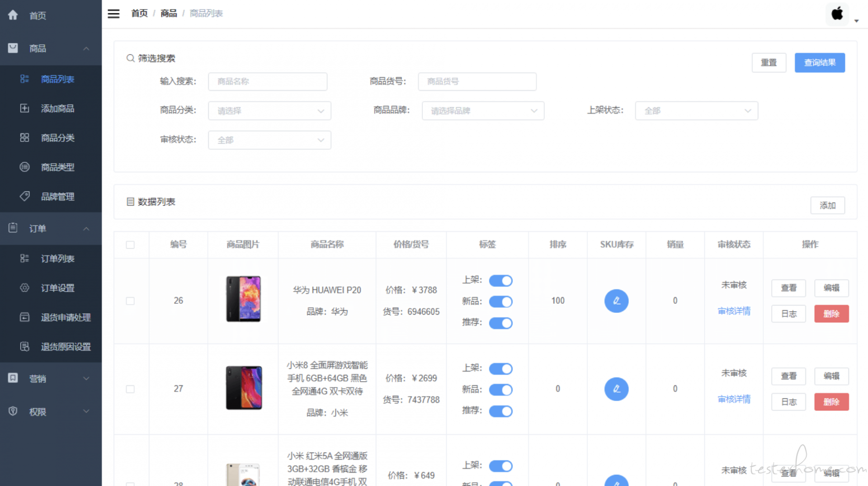
Task: Open 商品列表 menu item
Action: click(x=51, y=79)
